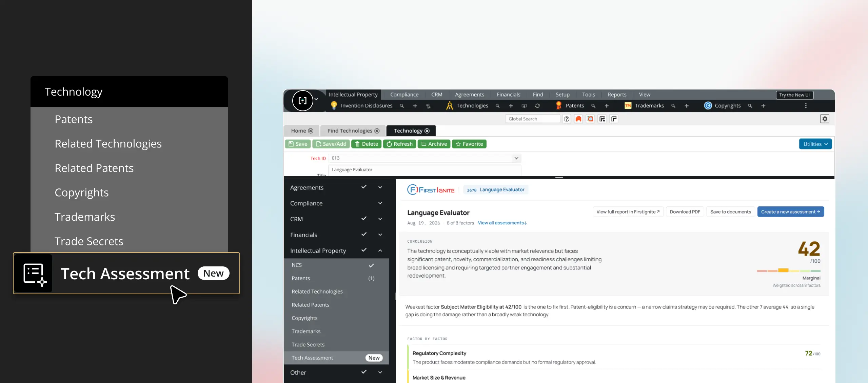Open dropdown arrow beside app logo

(316, 99)
